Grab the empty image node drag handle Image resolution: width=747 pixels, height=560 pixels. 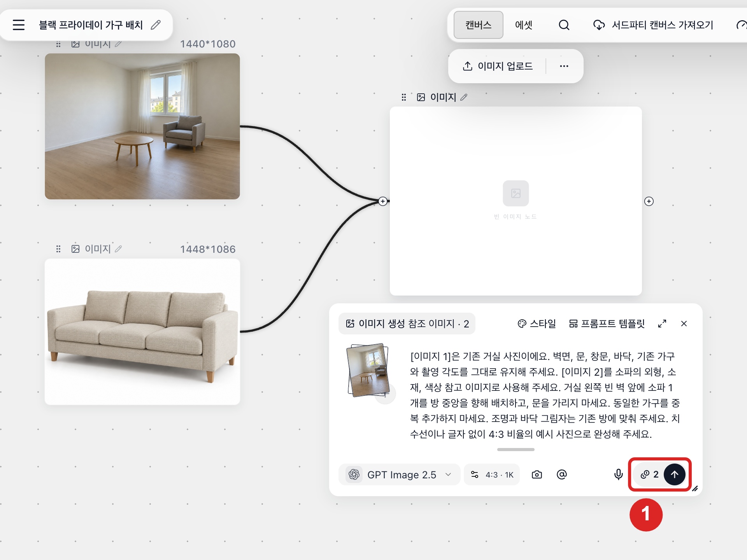tap(404, 97)
